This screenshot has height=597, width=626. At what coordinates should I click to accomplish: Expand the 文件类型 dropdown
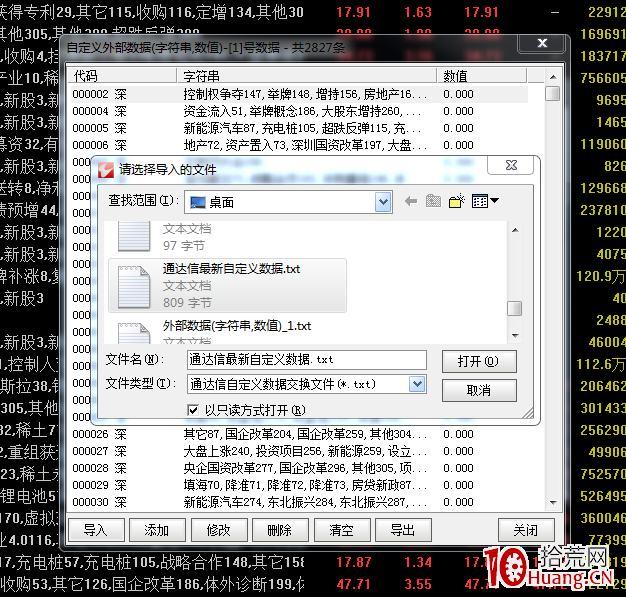tap(417, 384)
